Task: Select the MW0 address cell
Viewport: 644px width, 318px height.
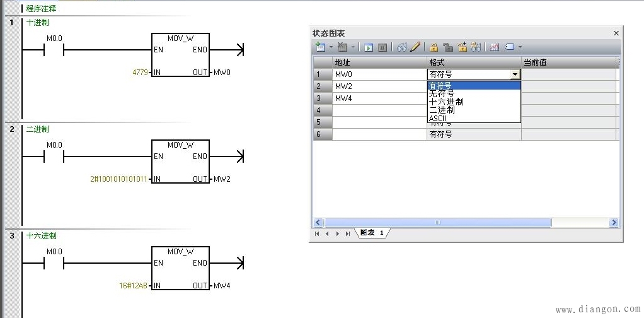Action: coord(379,74)
